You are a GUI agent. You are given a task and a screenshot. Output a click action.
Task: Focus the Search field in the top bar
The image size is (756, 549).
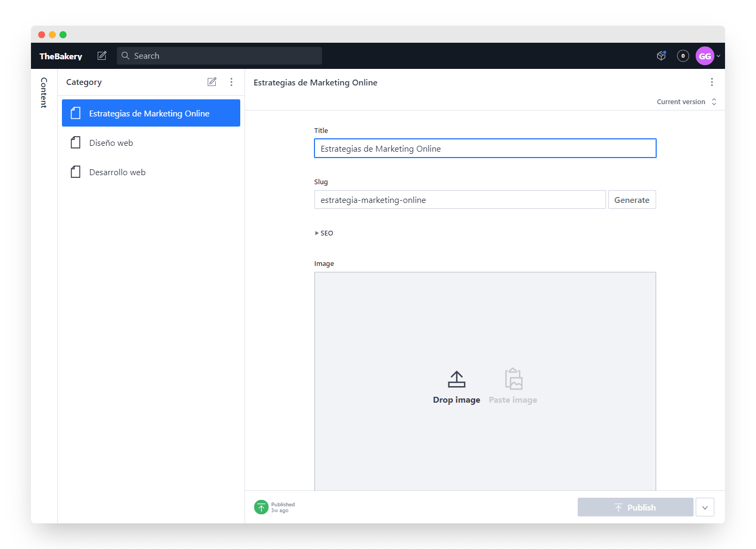[x=219, y=56]
